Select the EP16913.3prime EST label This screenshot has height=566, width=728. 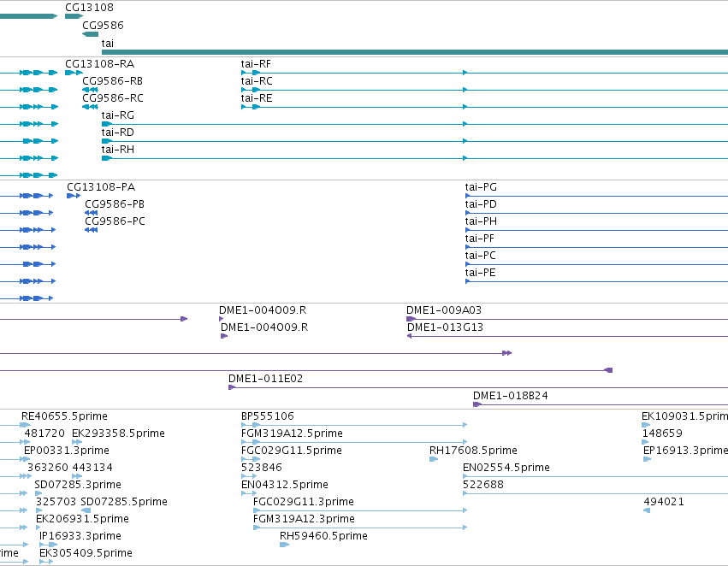[x=685, y=451]
